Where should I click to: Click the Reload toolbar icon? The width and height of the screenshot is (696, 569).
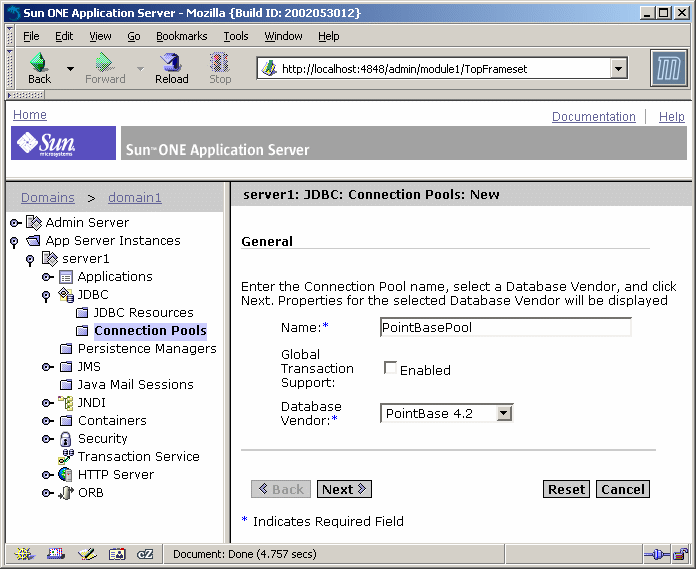coord(171,62)
